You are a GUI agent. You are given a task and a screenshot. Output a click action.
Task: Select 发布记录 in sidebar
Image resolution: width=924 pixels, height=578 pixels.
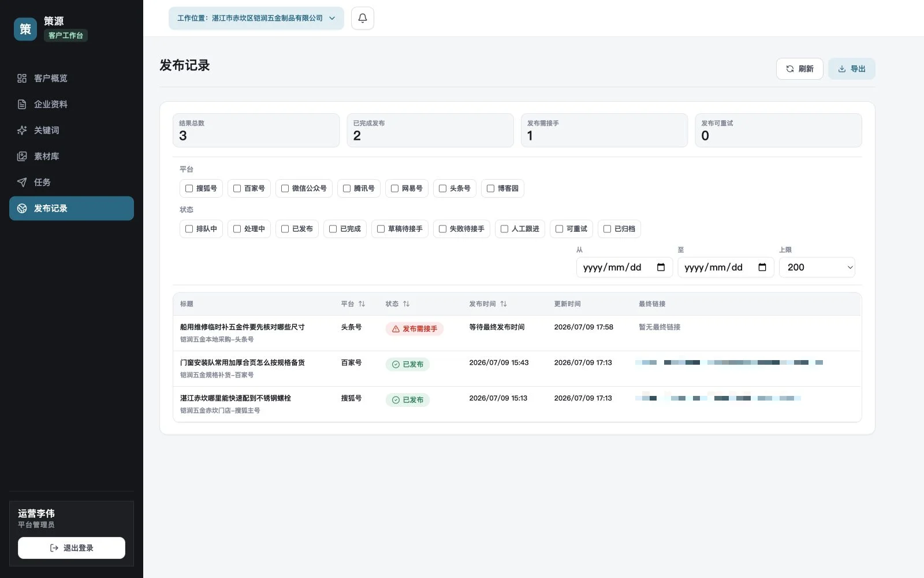[x=72, y=208]
